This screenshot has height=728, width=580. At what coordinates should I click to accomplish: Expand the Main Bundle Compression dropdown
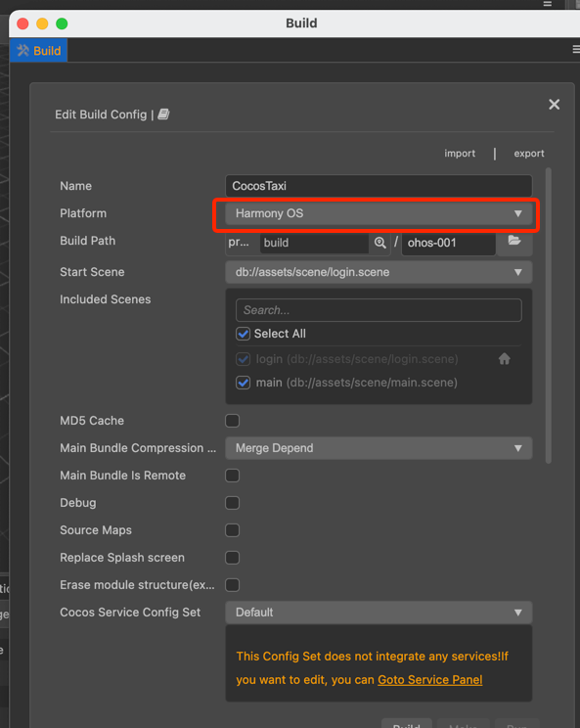379,448
